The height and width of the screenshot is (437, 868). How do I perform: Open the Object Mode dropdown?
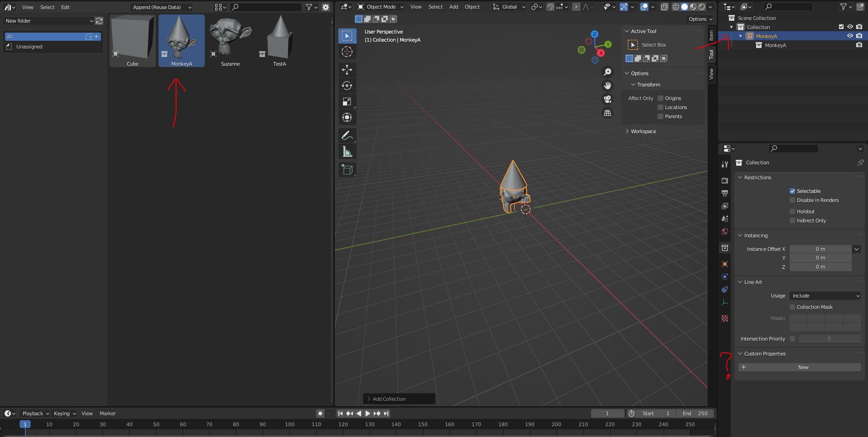point(381,7)
